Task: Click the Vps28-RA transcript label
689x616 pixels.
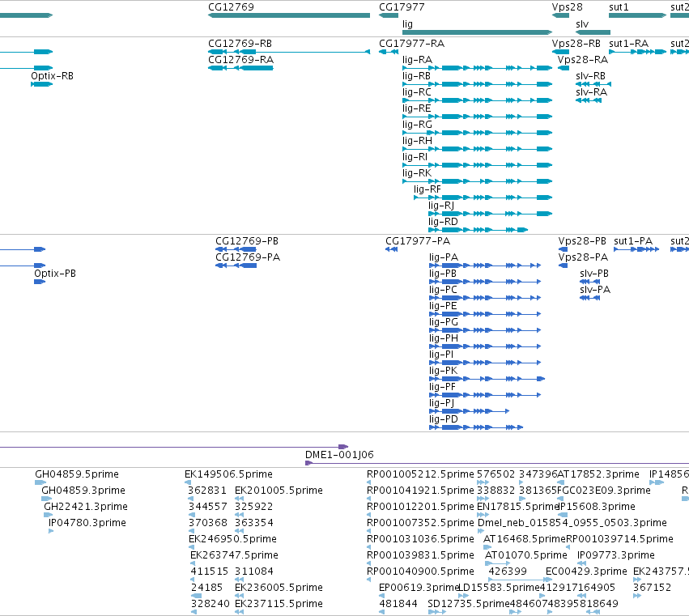Action: click(583, 60)
